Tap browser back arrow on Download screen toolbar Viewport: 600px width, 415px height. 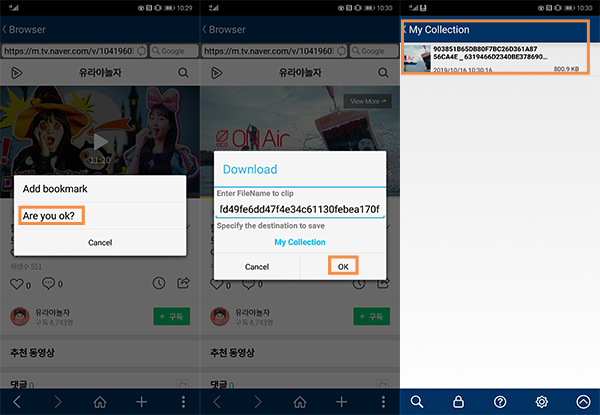(217, 402)
